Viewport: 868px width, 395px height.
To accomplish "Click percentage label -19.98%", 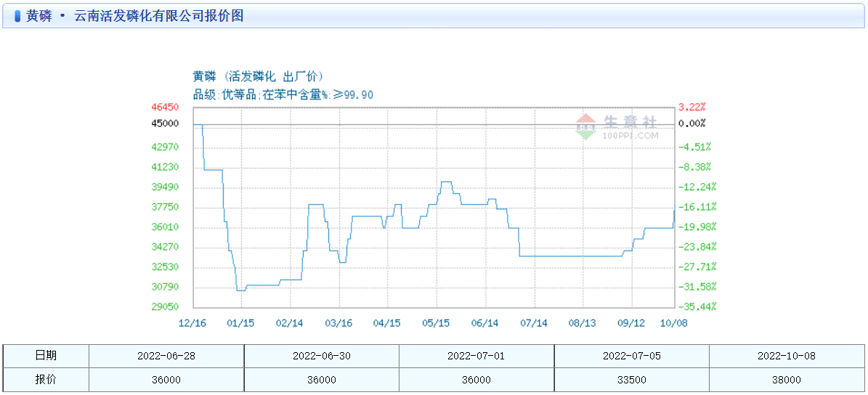I will point(698,227).
